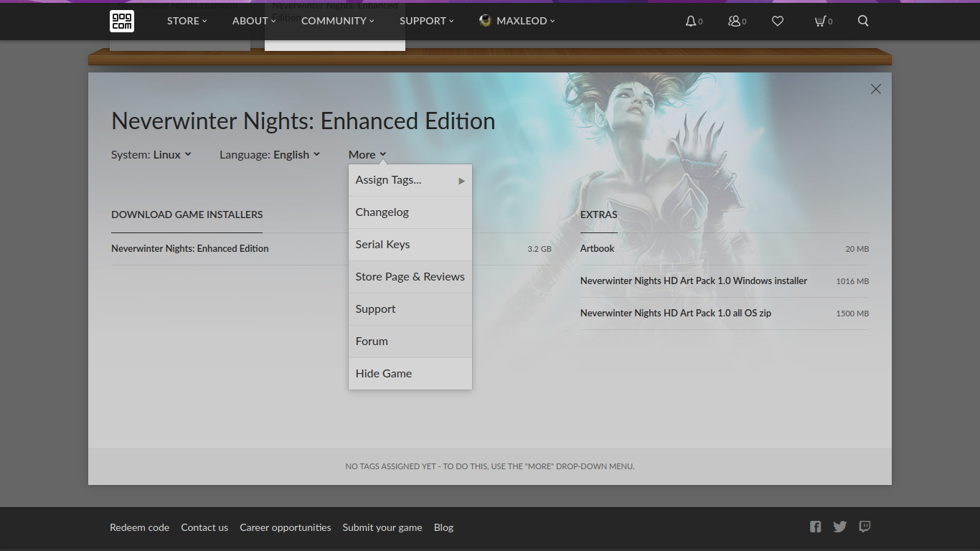Open the Contact us footer link

(x=204, y=527)
